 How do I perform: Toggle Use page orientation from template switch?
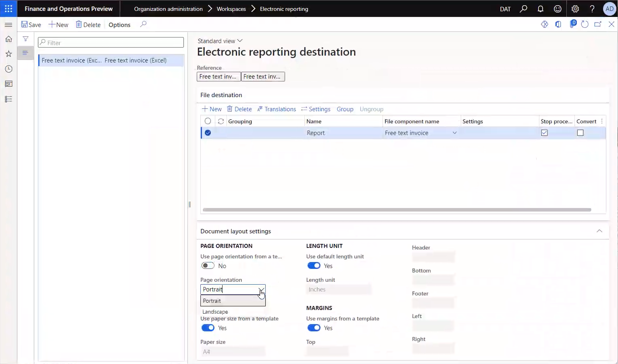tap(208, 266)
